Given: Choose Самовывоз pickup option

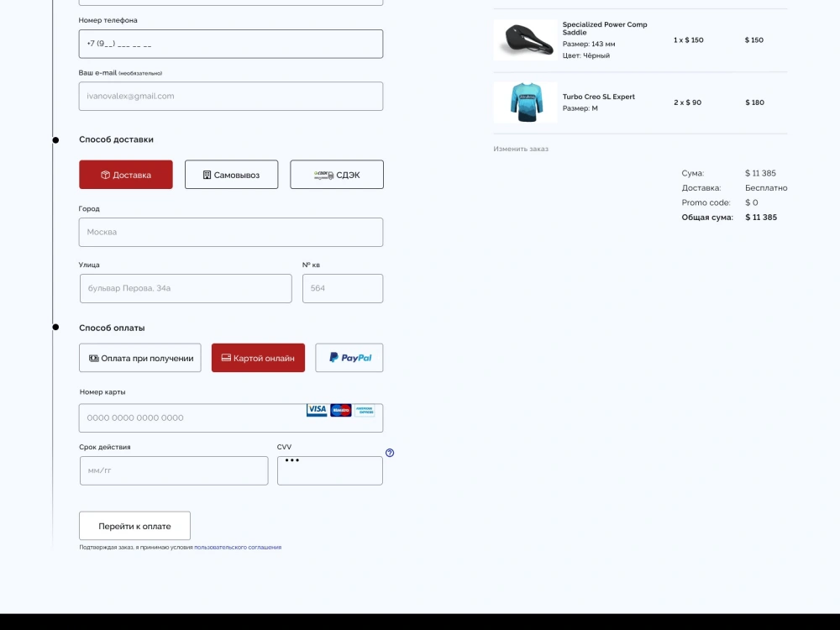Looking at the screenshot, I should coord(232,175).
